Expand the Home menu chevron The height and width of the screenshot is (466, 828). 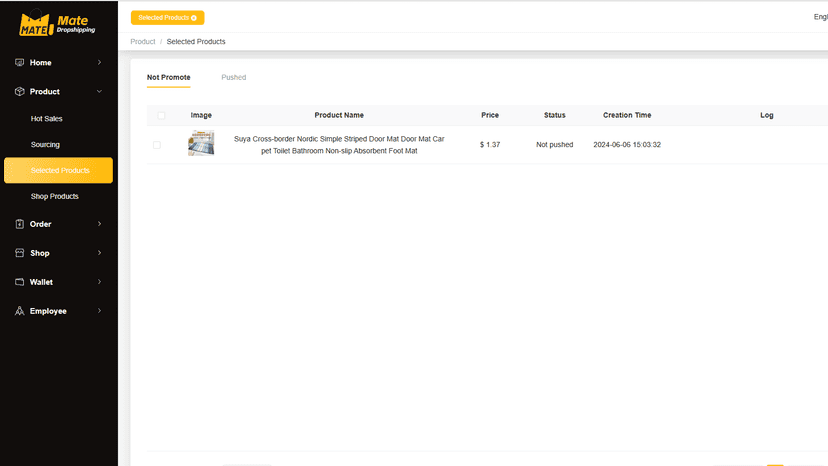click(x=99, y=62)
